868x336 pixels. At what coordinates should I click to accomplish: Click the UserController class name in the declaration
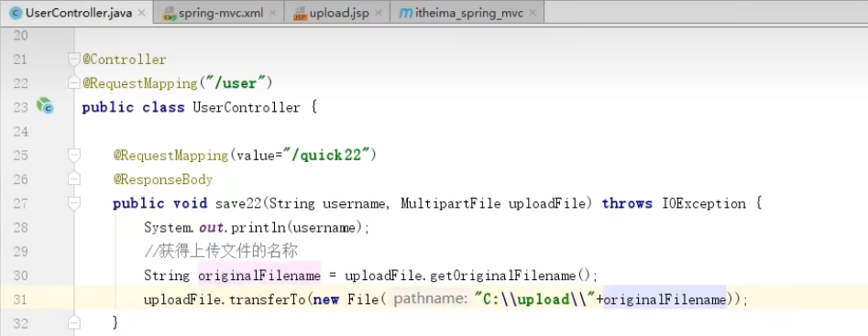[x=247, y=107]
